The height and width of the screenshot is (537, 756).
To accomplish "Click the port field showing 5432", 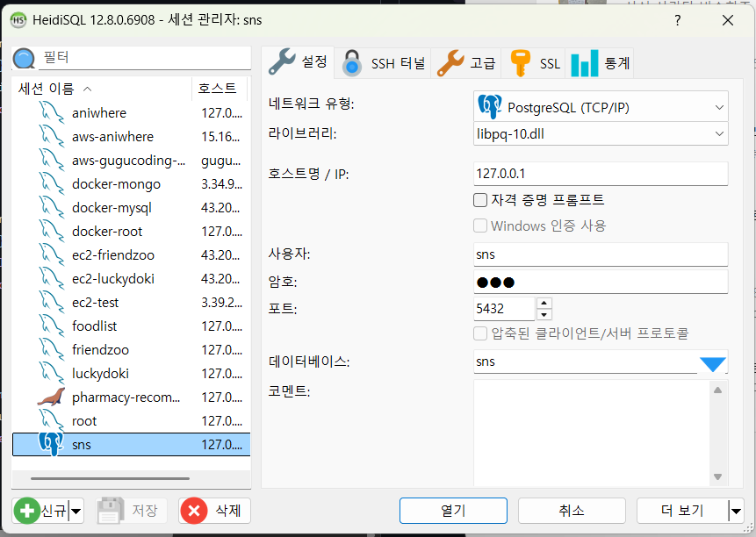I will (504, 309).
